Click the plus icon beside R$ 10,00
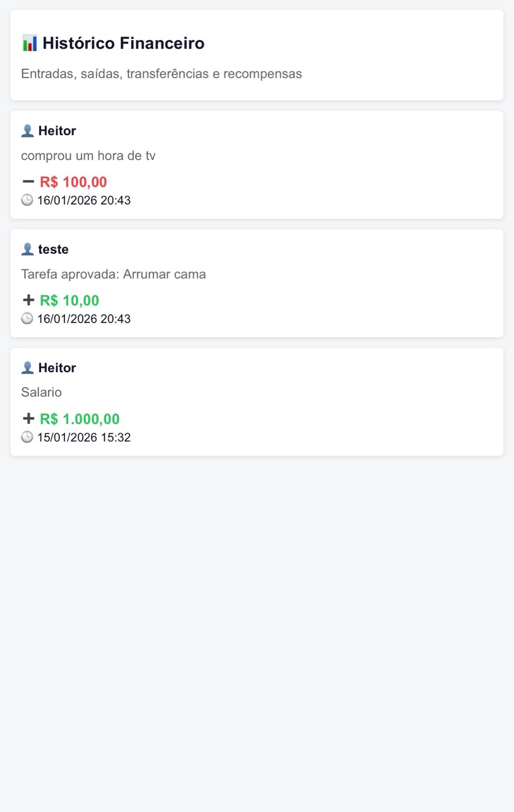Screen dimensions: 514x812 [29, 300]
